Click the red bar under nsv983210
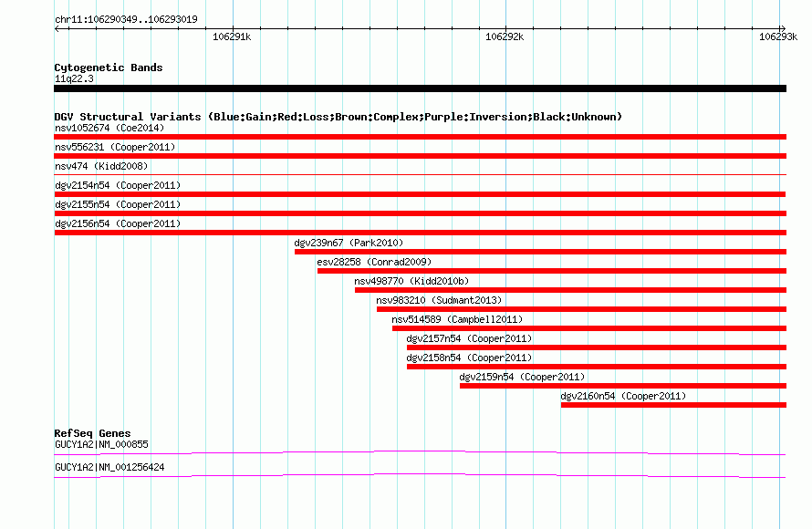This screenshot has width=812, height=529. 581,309
